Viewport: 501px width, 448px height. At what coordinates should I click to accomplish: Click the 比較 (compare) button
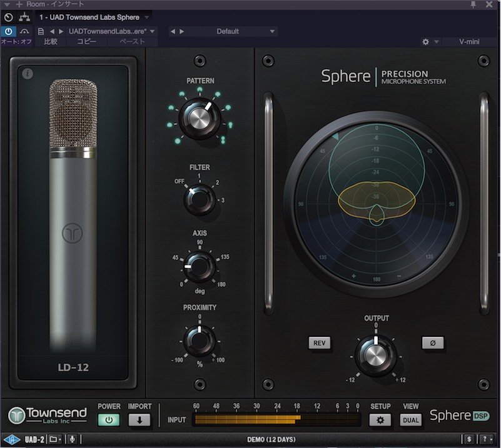pos(51,41)
